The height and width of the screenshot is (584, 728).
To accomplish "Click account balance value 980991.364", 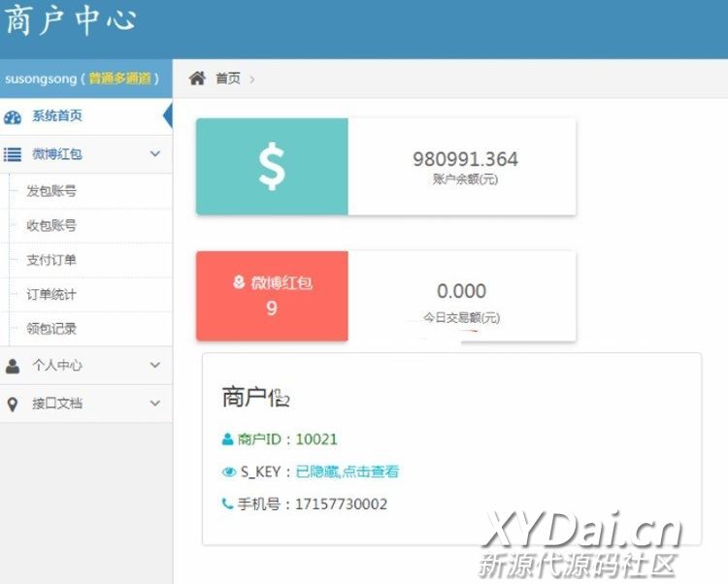I will click(x=465, y=159).
